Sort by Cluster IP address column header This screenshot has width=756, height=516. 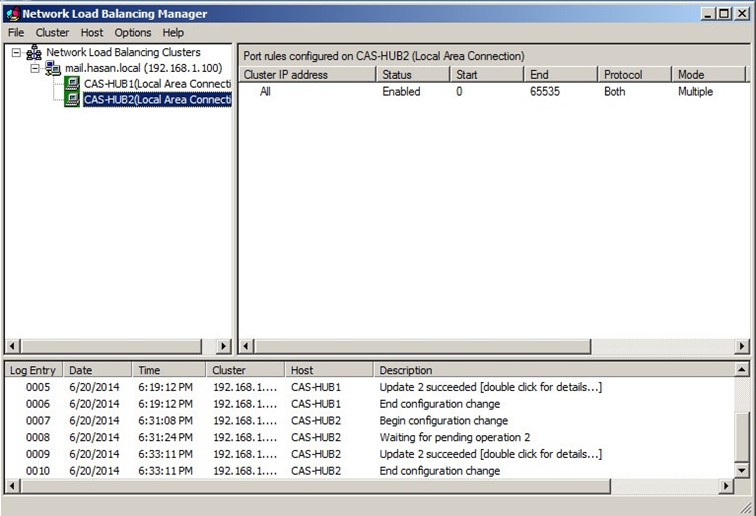[306, 75]
